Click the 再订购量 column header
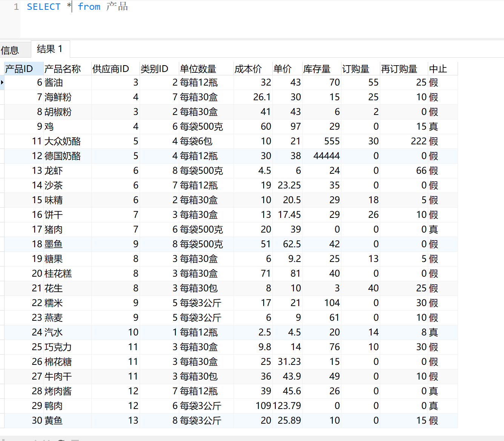This screenshot has width=504, height=441. pos(404,69)
